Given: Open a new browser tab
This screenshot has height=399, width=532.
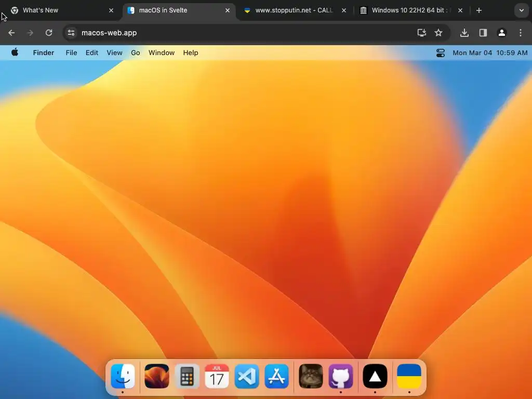Looking at the screenshot, I should click(x=479, y=10).
